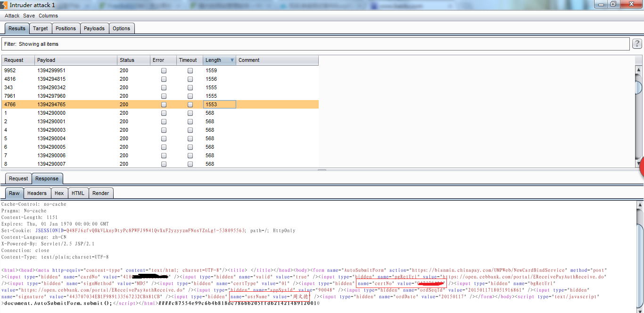Select the Raw view tab
This screenshot has width=644, height=313.
[x=15, y=193]
